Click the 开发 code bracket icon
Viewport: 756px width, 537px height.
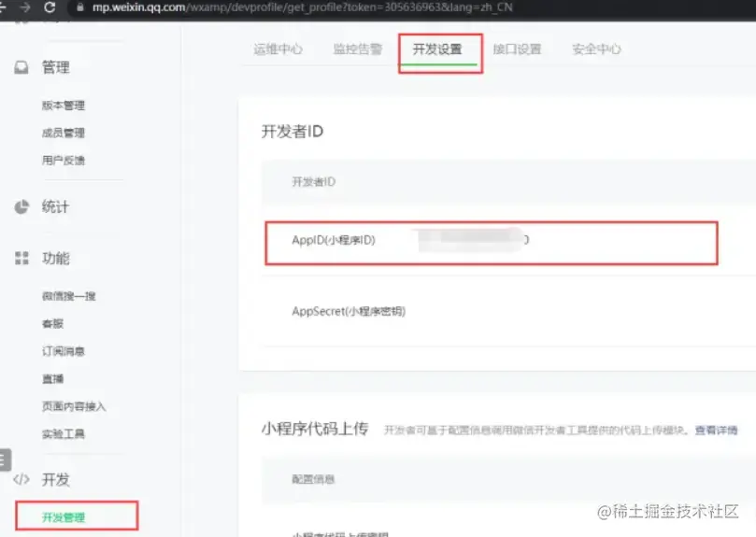coord(21,479)
